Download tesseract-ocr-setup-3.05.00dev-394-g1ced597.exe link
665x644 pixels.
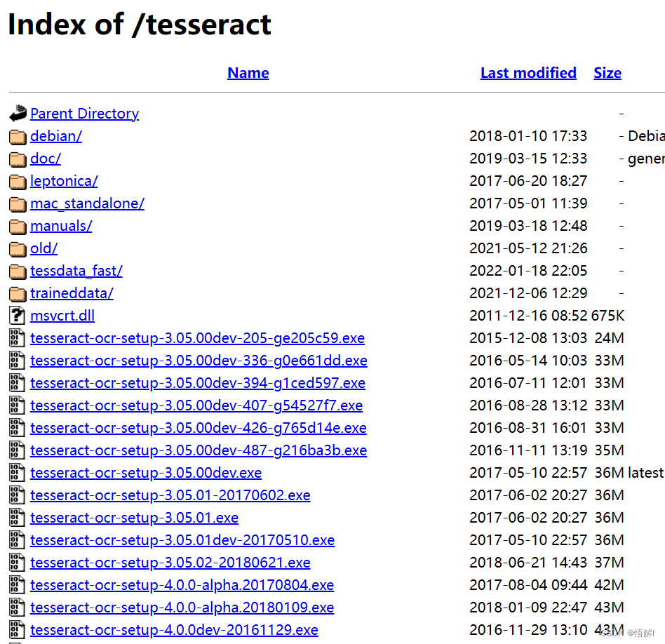(198, 384)
